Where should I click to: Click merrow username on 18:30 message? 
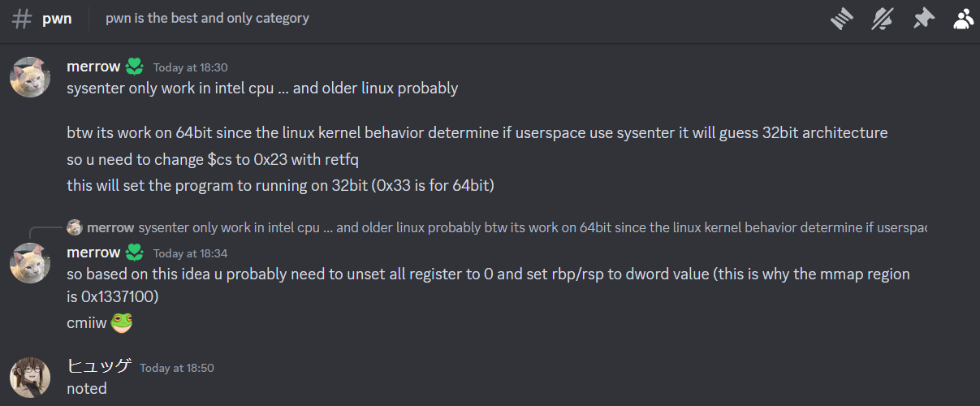(93, 67)
